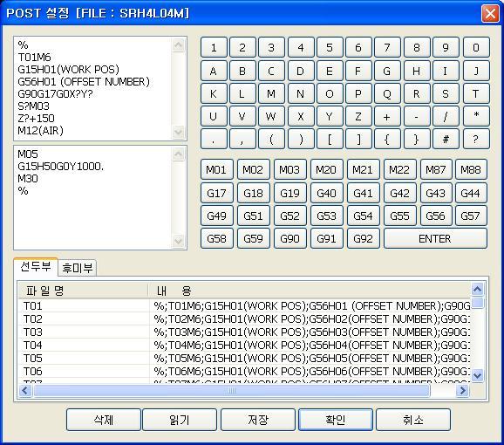Click the M12(AIR) line in header box
This screenshot has width=504, height=445.
40,131
